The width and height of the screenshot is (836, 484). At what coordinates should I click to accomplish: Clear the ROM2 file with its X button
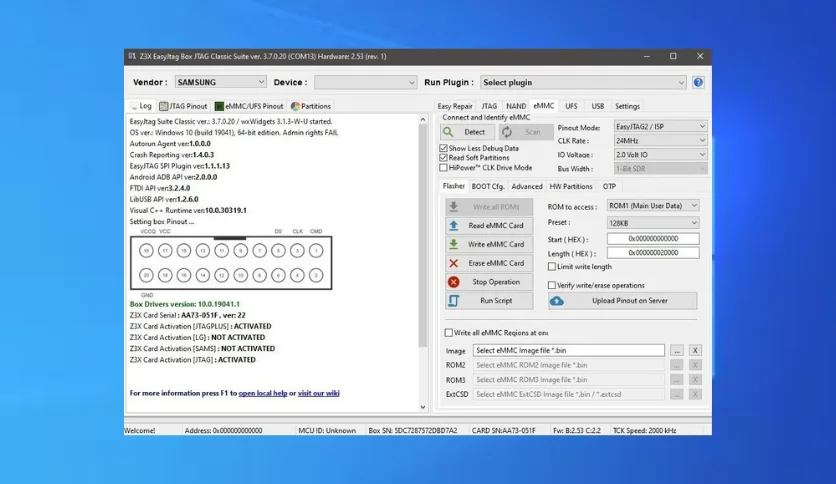pos(695,365)
